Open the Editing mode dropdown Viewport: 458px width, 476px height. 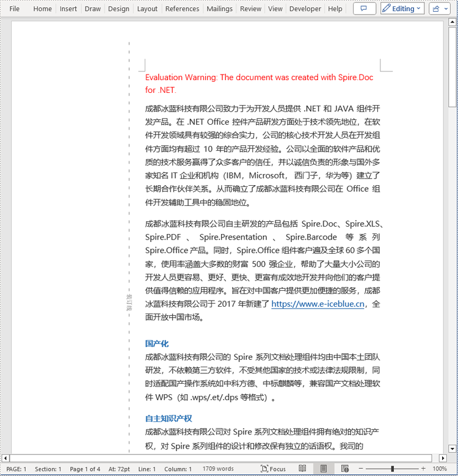(x=402, y=9)
